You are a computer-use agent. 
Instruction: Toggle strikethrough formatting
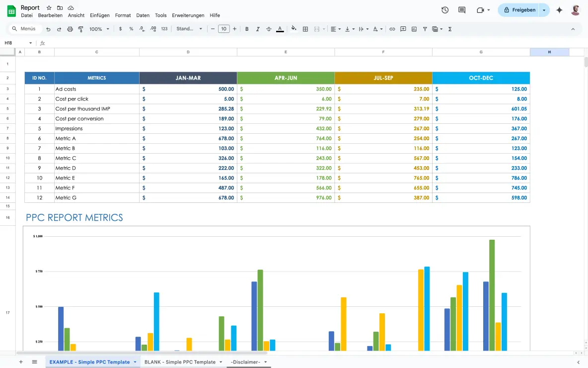[268, 28]
